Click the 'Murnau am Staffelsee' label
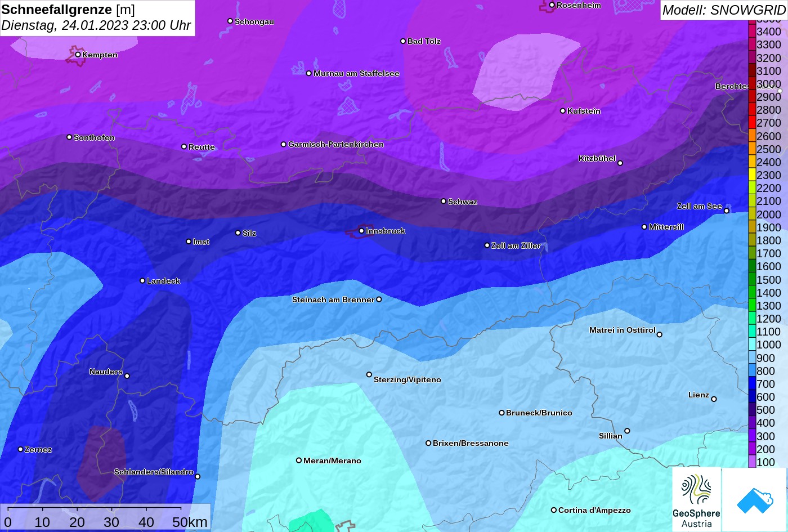Image resolution: width=788 pixels, height=532 pixels. click(356, 73)
